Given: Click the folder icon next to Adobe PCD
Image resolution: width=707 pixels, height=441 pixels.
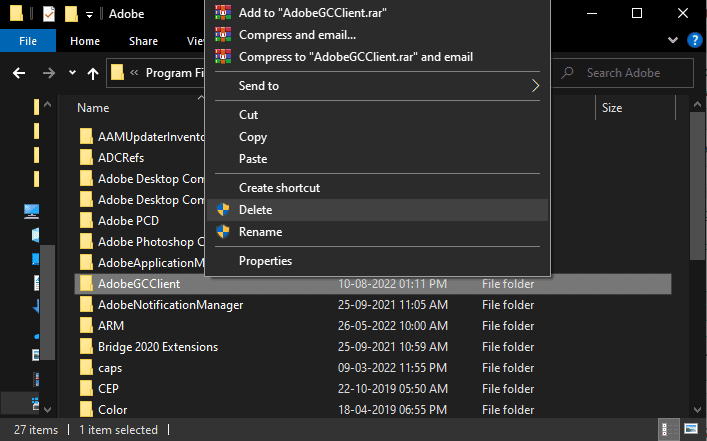Looking at the screenshot, I should click(x=86, y=220).
